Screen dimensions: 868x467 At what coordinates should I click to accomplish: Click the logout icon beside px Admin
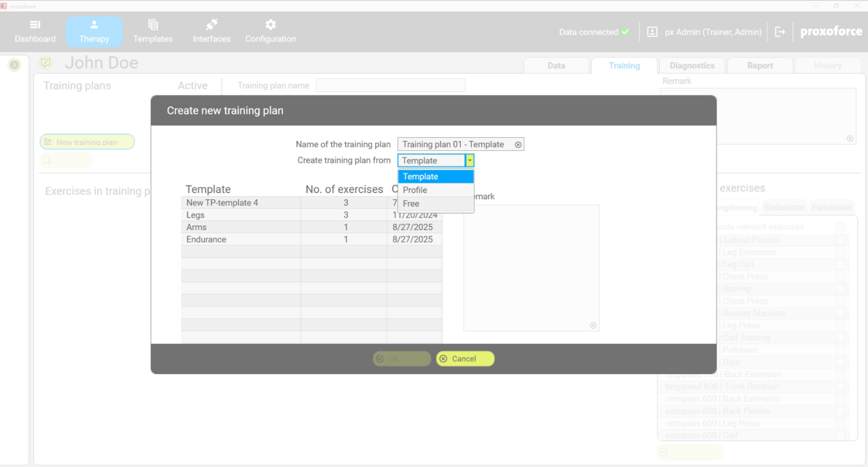pyautogui.click(x=780, y=32)
